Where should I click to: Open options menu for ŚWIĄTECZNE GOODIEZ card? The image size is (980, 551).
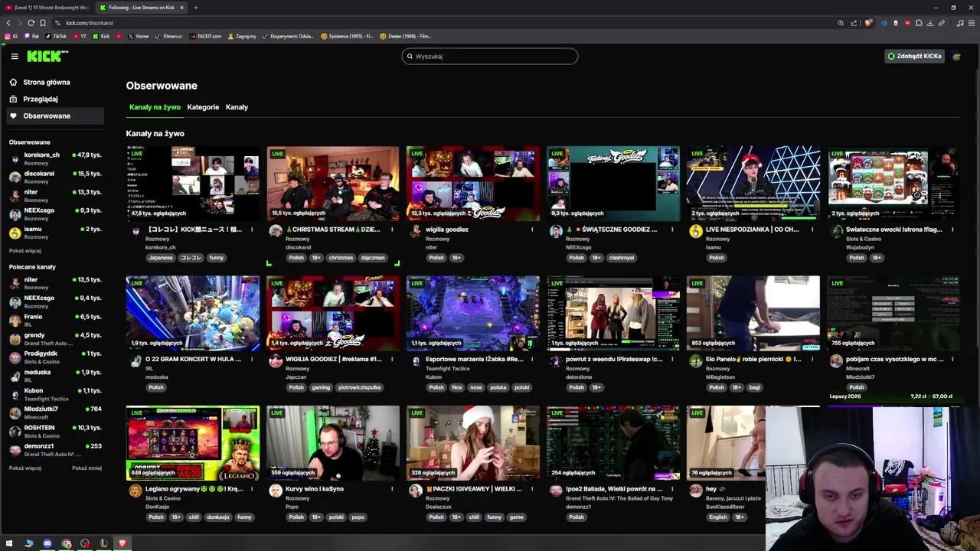coord(672,230)
